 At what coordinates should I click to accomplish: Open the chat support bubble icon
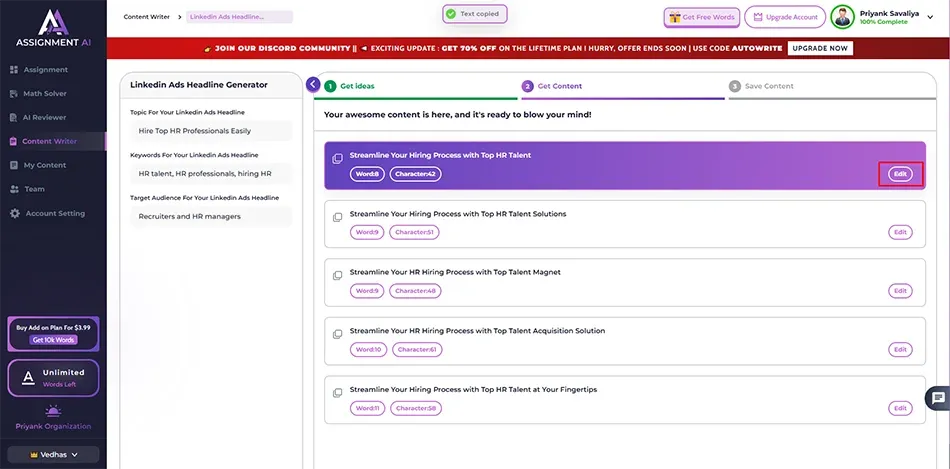pos(938,398)
